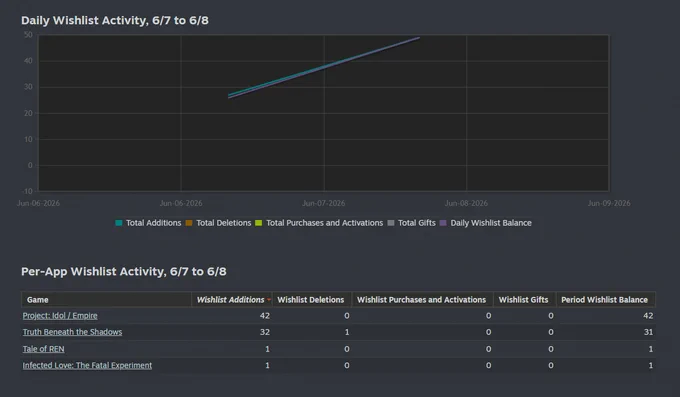Open the Tale of REN link
The width and height of the screenshot is (680, 397).
43,349
